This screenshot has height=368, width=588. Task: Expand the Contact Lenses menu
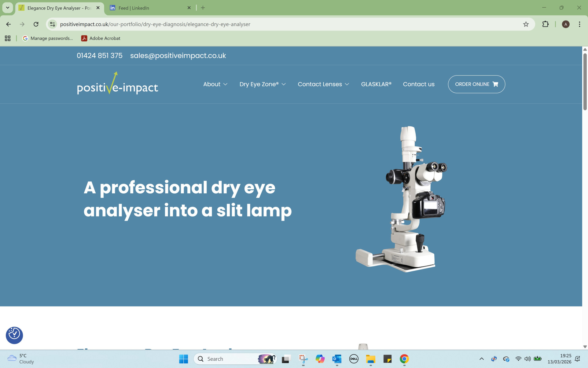click(323, 84)
